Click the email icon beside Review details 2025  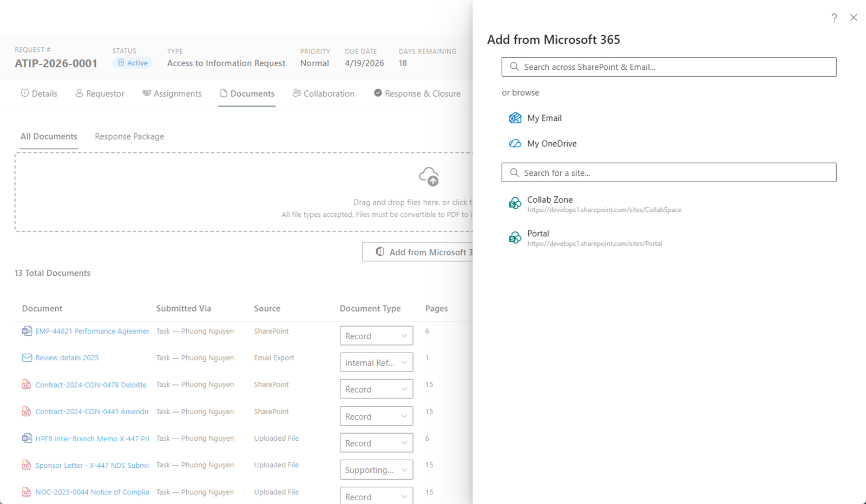point(27,357)
